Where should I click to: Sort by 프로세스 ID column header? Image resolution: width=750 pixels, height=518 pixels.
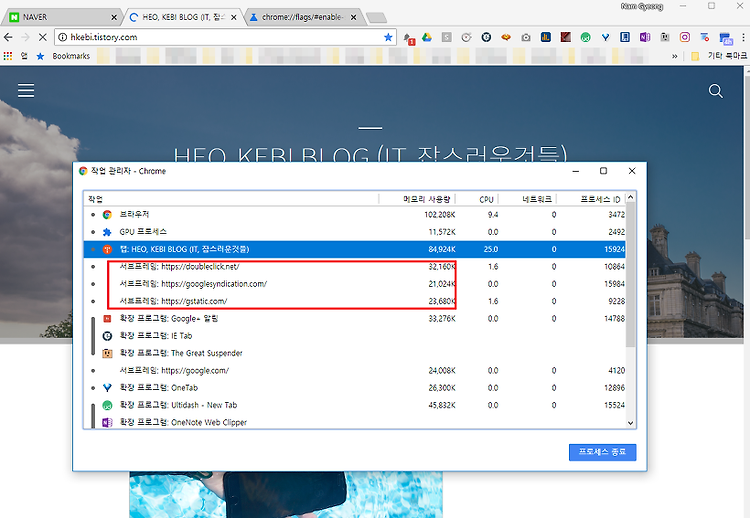[x=591, y=199]
